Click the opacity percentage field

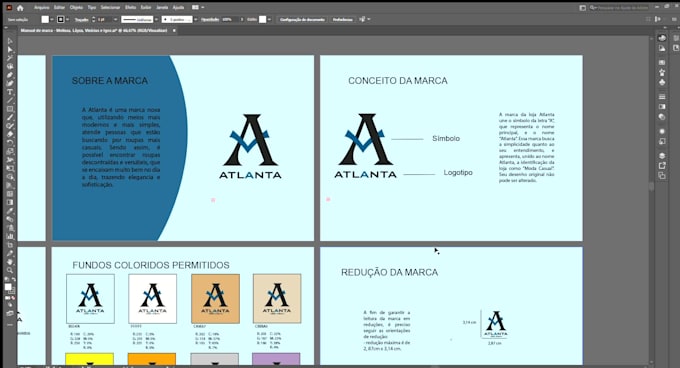(229, 20)
